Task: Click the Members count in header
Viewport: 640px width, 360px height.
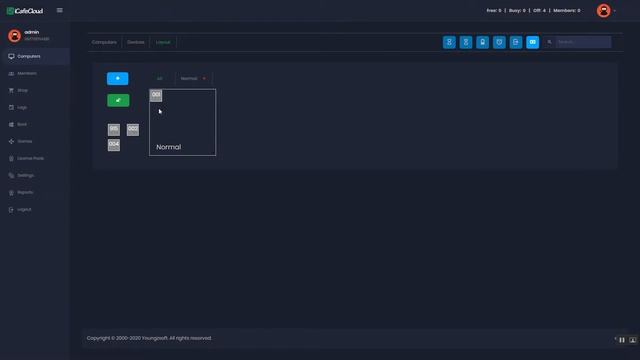Action: click(567, 11)
